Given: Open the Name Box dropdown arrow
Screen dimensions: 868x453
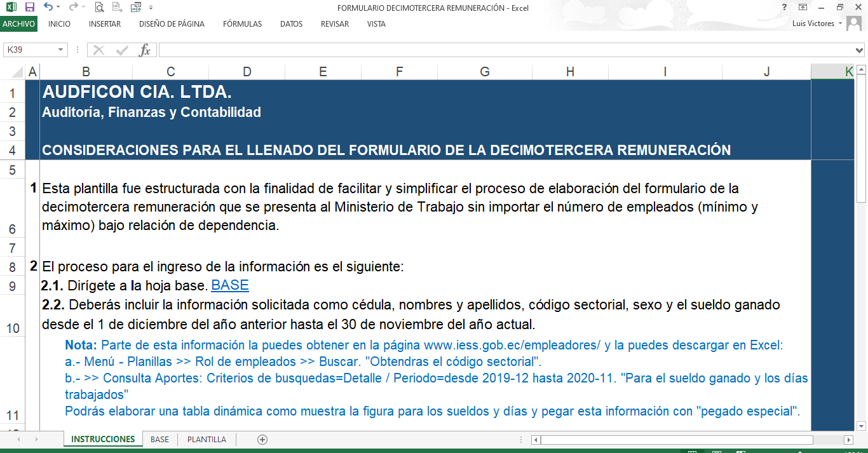Looking at the screenshot, I should [61, 50].
